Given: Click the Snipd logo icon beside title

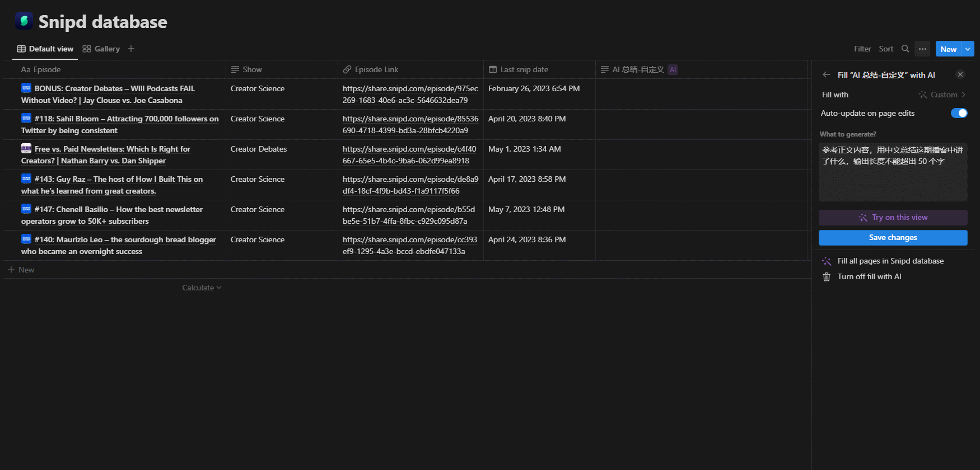Looking at the screenshot, I should tap(24, 21).
